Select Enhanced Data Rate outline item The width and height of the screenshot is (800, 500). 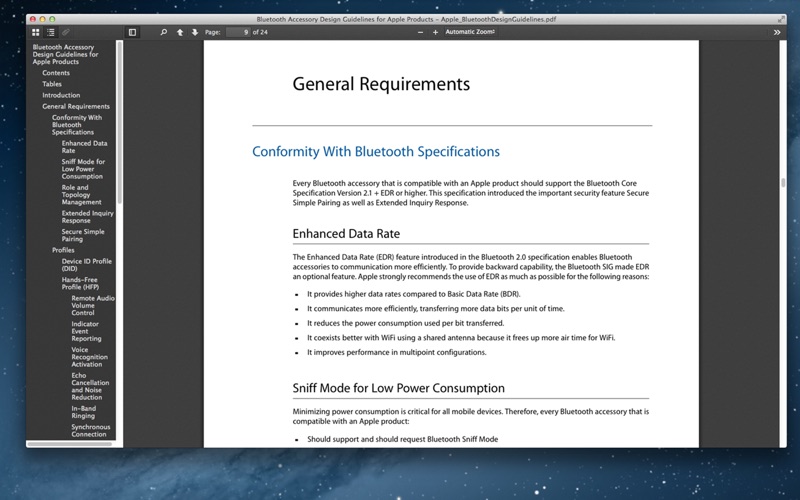pyautogui.click(x=84, y=147)
